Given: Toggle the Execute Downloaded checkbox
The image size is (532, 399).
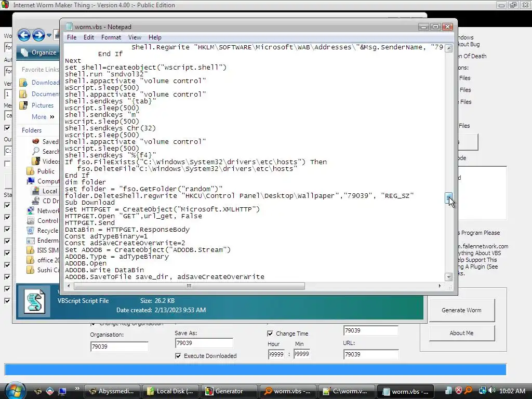Looking at the screenshot, I should tap(178, 356).
